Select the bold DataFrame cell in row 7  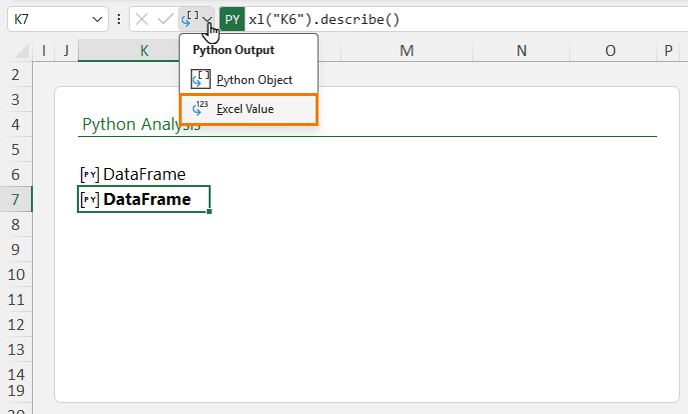[x=143, y=200]
